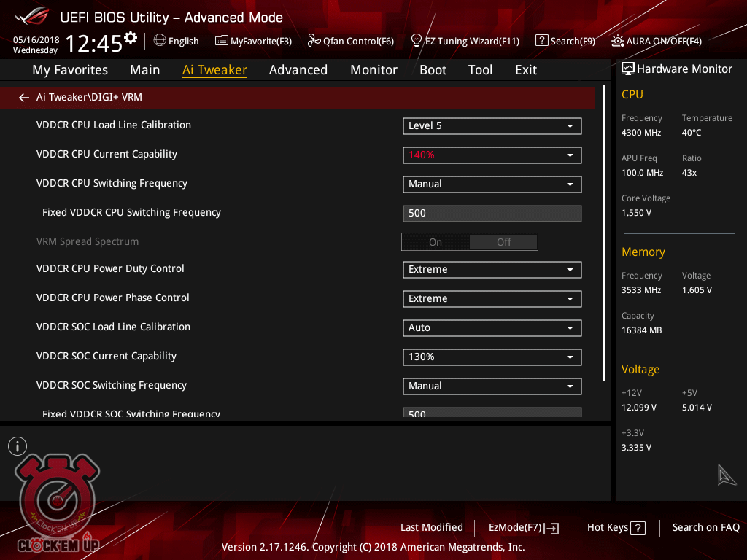Go to the Boot tab
This screenshot has height=560, width=747.
pos(433,70)
